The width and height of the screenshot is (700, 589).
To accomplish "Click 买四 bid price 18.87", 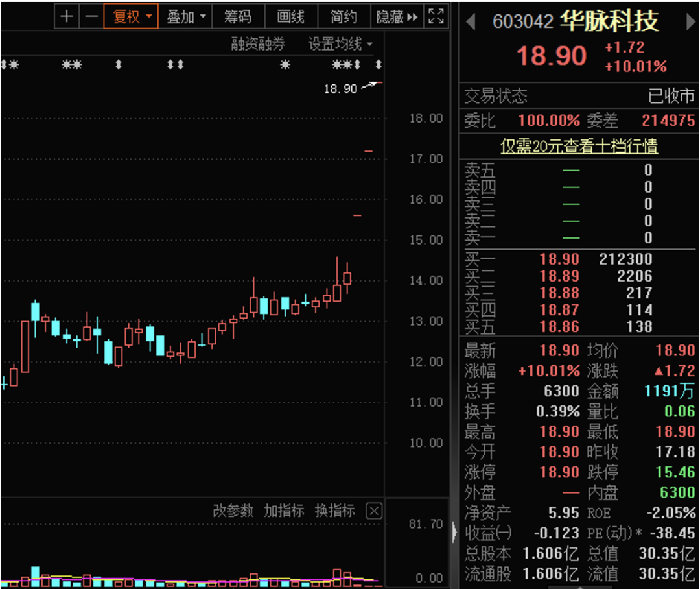I will pos(559,310).
